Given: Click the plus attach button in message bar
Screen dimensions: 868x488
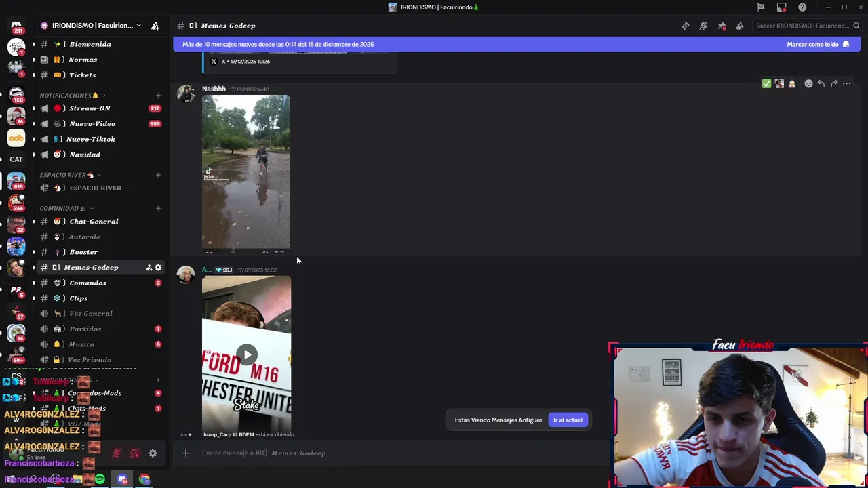Looking at the screenshot, I should (x=186, y=453).
